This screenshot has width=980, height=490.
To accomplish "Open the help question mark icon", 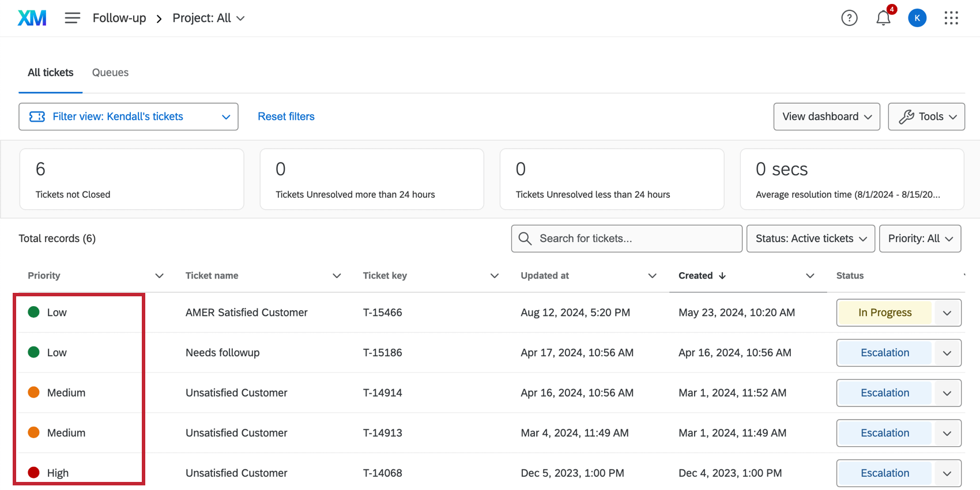I will tap(849, 18).
